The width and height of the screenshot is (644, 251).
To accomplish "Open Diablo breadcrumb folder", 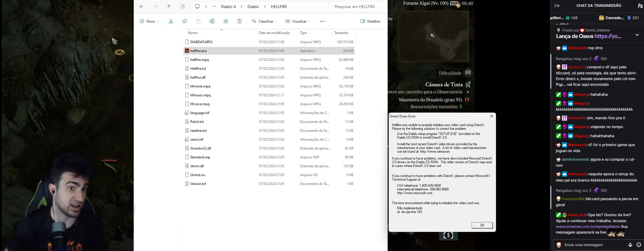I will pos(253,7).
